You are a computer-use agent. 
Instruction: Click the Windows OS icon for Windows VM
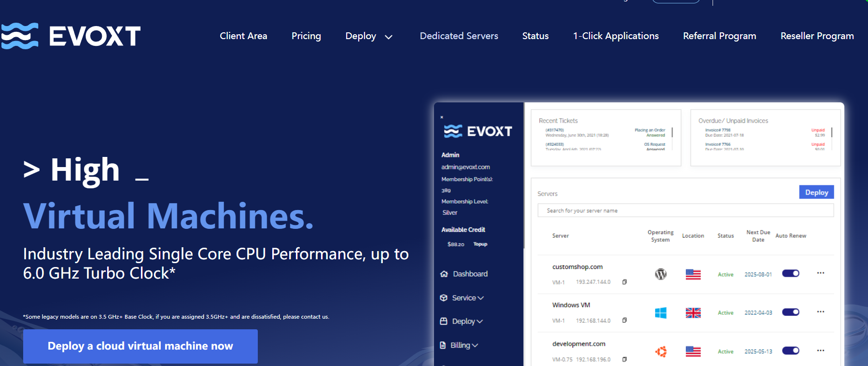pos(660,313)
